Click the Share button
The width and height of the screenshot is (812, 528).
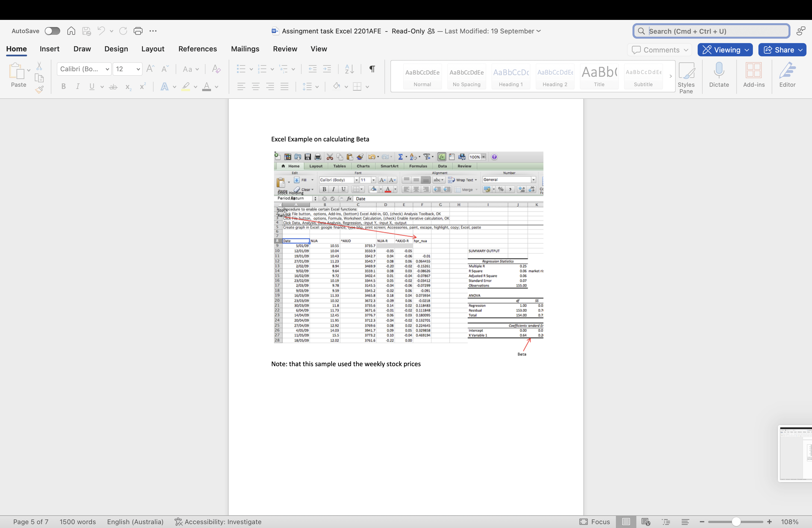coord(782,49)
